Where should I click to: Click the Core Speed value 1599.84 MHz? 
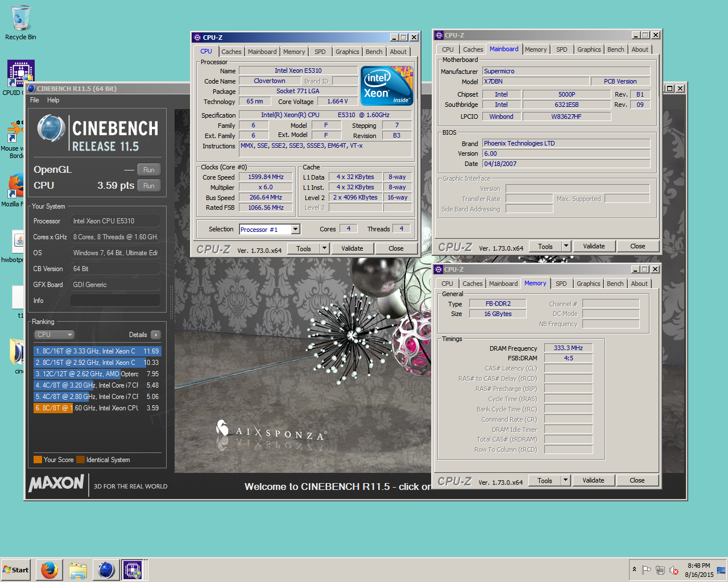(x=266, y=177)
